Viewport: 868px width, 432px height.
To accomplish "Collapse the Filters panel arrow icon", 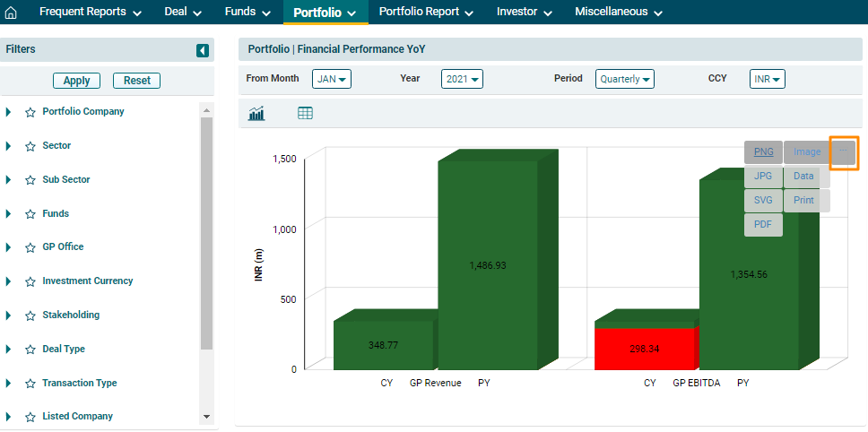I will (203, 50).
